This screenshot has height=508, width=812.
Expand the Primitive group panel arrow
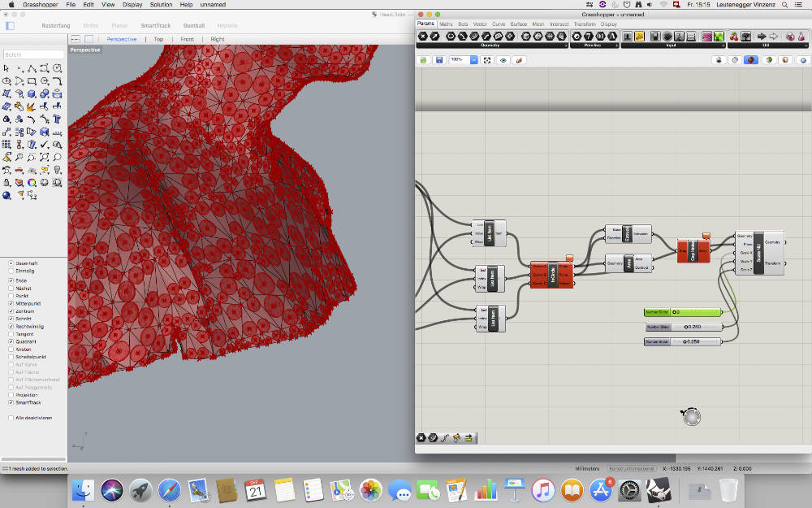[x=616, y=46]
